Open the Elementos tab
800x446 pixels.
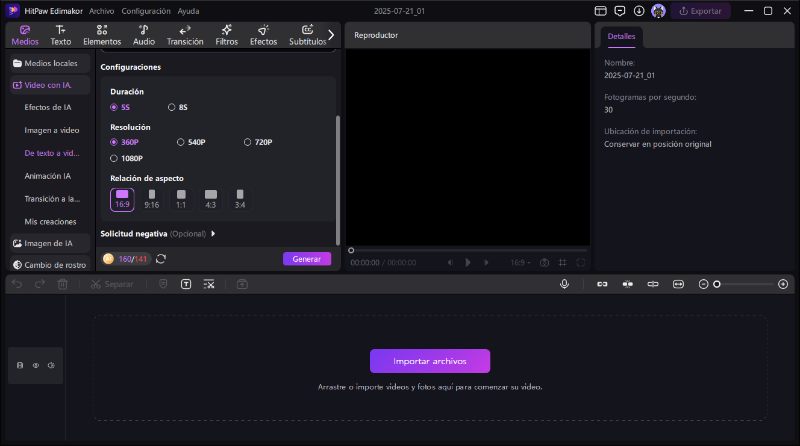(x=102, y=35)
